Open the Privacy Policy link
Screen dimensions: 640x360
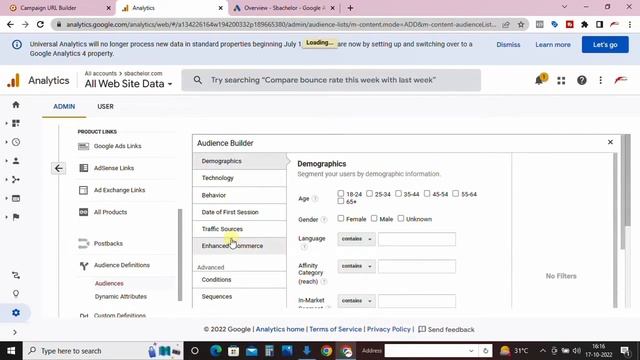pos(389,329)
